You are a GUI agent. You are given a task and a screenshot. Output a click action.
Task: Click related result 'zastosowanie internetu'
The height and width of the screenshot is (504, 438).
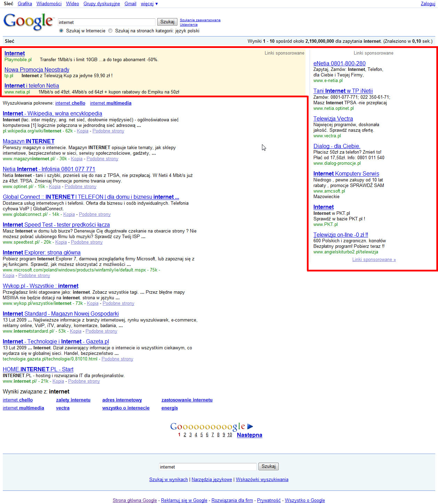[x=187, y=400]
